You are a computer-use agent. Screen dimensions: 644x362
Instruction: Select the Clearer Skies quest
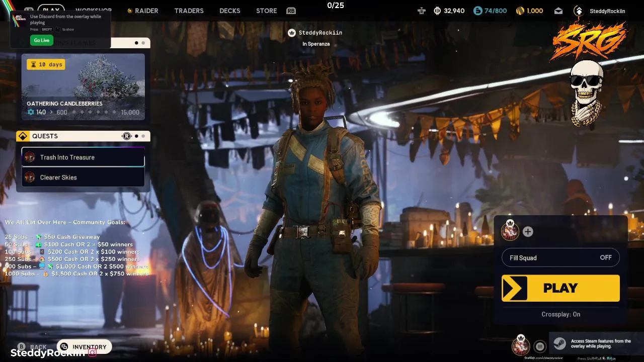click(x=83, y=177)
